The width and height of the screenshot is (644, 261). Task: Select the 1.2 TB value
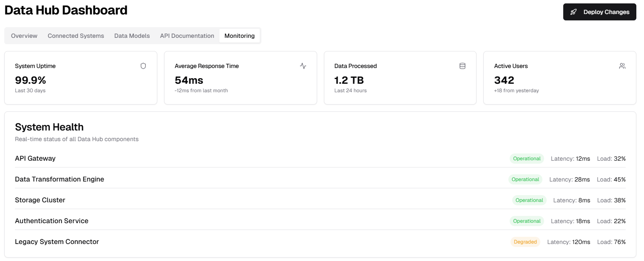click(349, 80)
